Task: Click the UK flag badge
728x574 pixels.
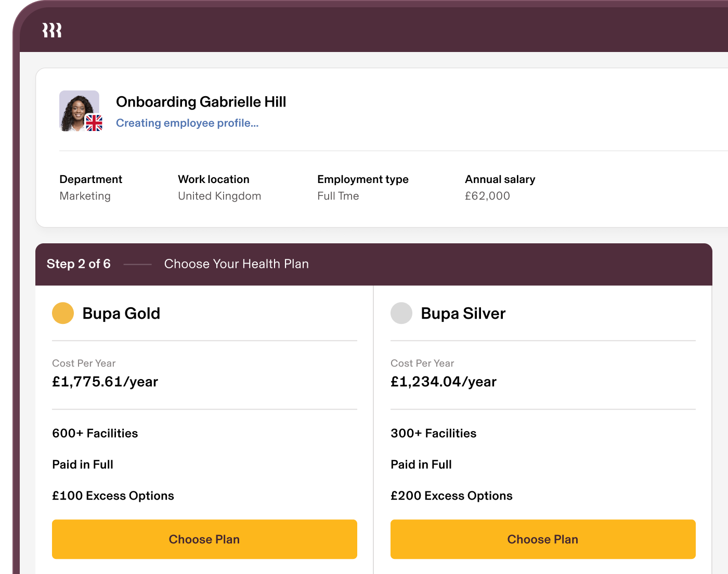Action: pyautogui.click(x=94, y=123)
